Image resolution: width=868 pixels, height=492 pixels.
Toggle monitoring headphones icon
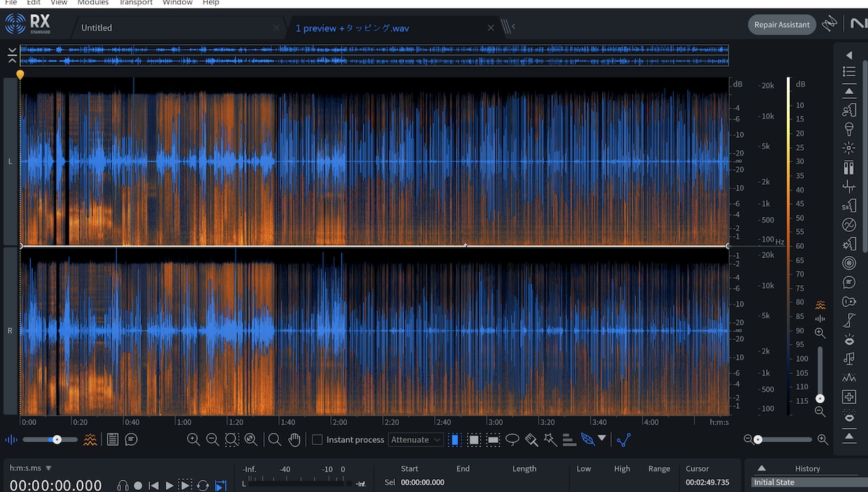click(122, 486)
